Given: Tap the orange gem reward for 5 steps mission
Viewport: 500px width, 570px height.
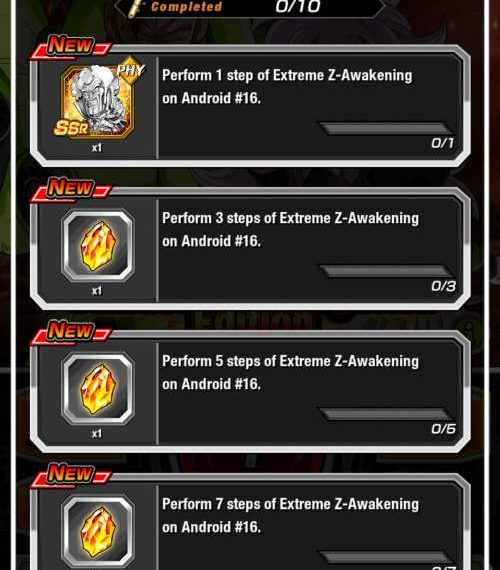Looking at the screenshot, I should (97, 388).
